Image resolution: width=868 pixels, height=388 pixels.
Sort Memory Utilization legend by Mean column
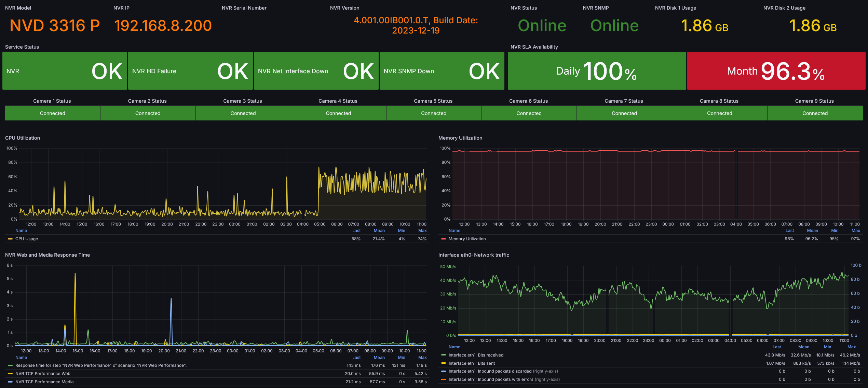tap(812, 231)
